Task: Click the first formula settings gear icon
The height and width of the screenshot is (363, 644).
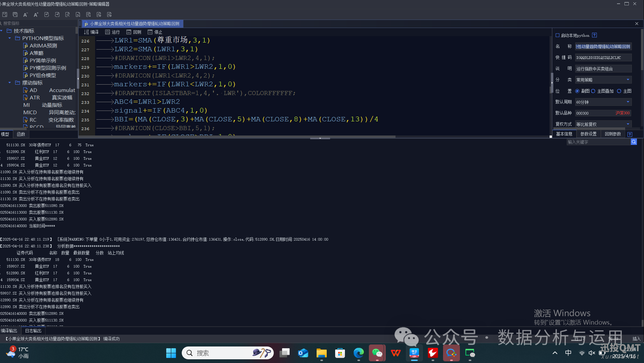Action: [99, 14]
